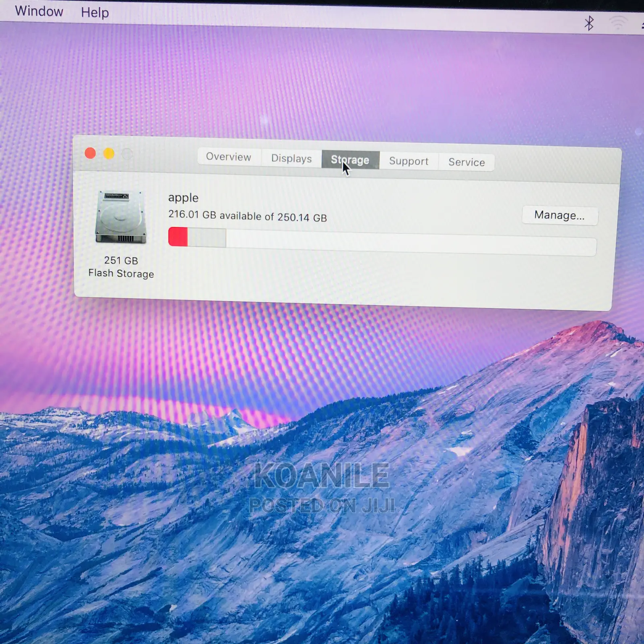
Task: Click "216.01 GB available of 250.14 GB" text
Action: click(248, 216)
